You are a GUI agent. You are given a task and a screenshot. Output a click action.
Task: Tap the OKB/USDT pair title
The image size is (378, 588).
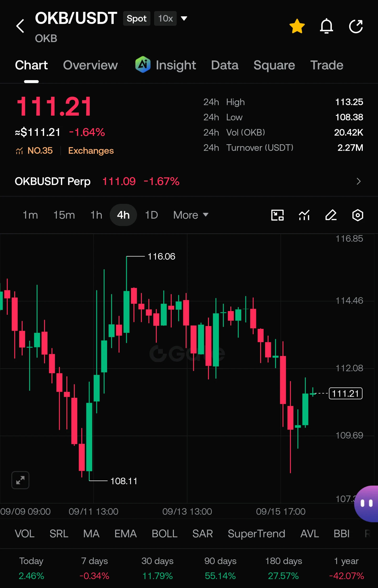[76, 18]
